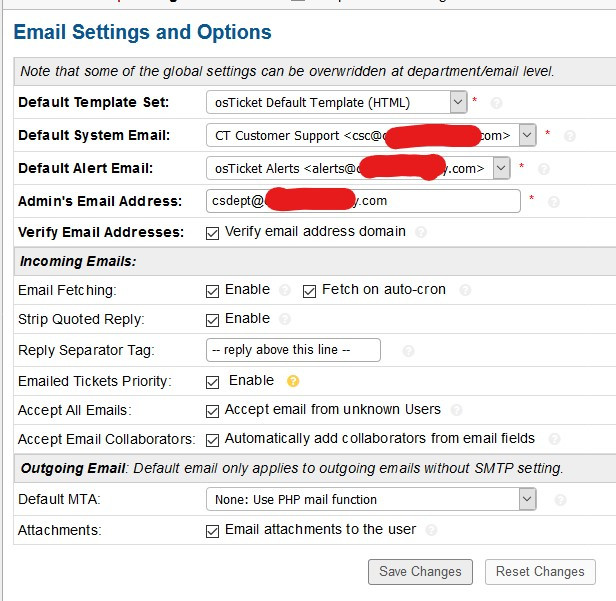This screenshot has width=616, height=601.
Task: Toggle the Email Fetching Enable checkbox
Action: pos(212,291)
